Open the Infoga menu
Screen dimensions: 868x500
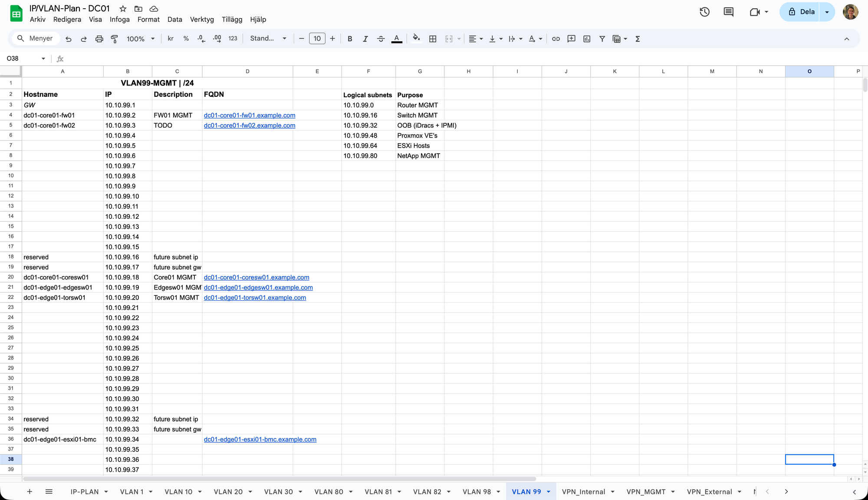tap(119, 20)
